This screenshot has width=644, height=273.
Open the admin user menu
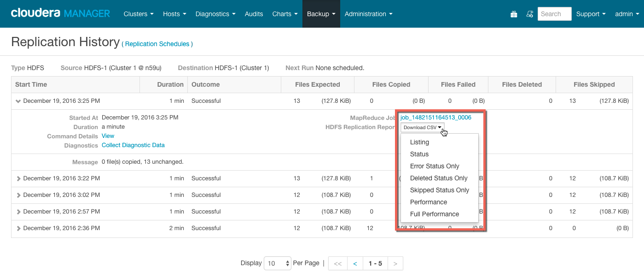tap(627, 14)
